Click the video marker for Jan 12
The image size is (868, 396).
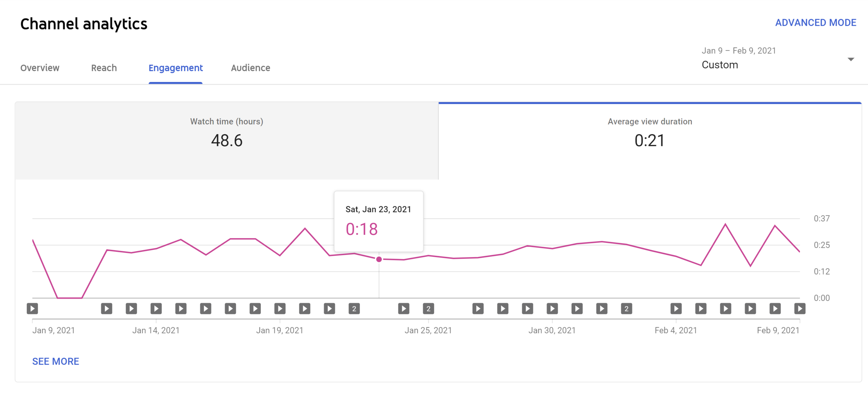point(107,309)
